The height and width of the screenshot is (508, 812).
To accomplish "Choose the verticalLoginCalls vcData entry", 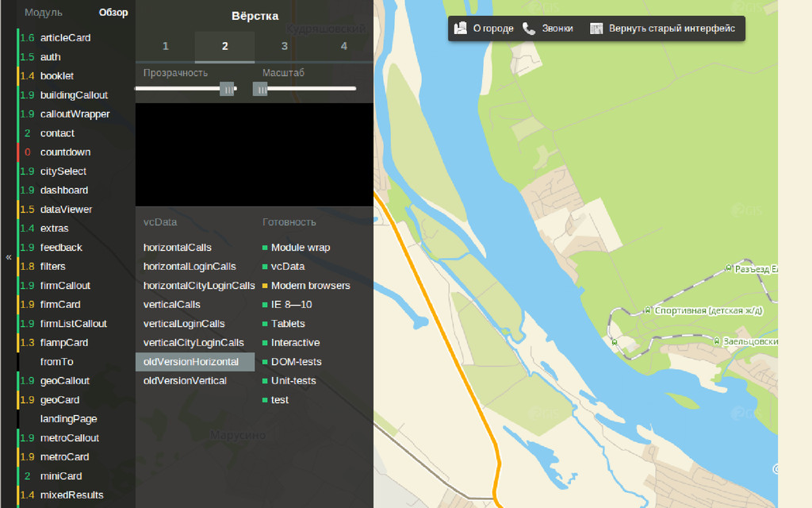I will click(x=184, y=324).
